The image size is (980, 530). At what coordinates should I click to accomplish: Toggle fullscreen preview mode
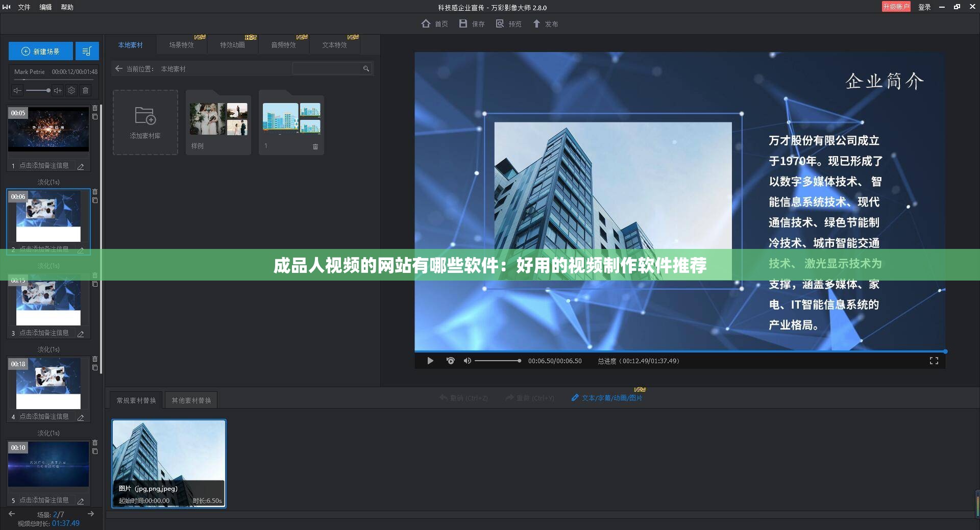tap(934, 361)
